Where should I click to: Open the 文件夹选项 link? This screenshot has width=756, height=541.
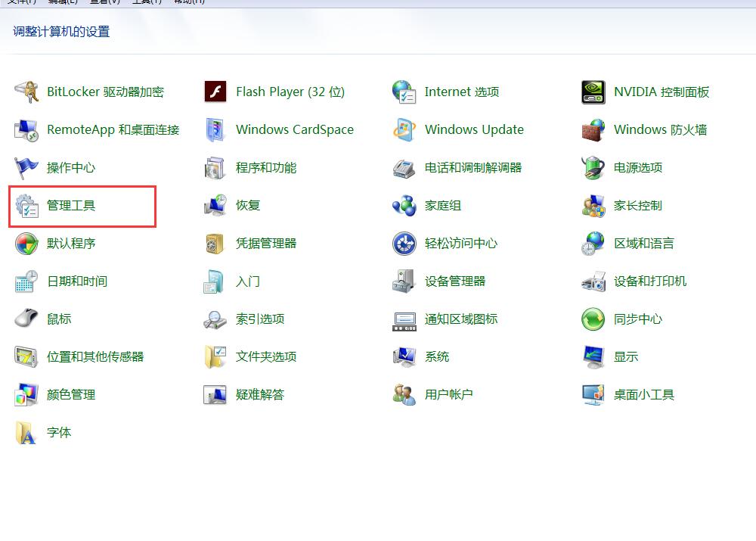(265, 356)
